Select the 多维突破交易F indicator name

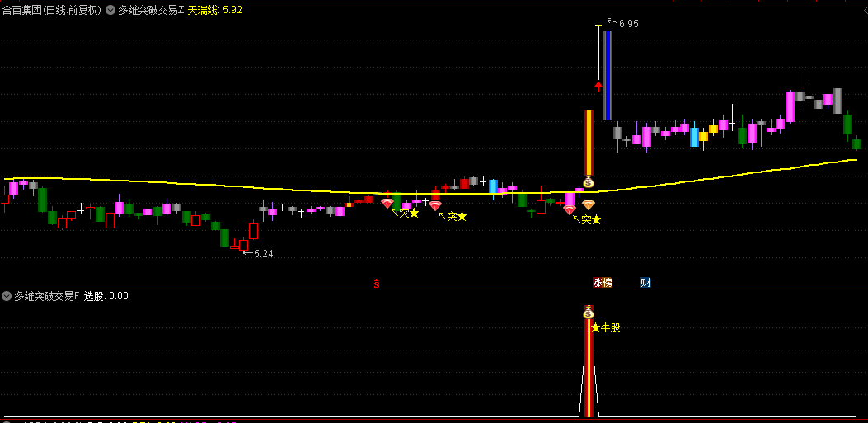pos(47,296)
